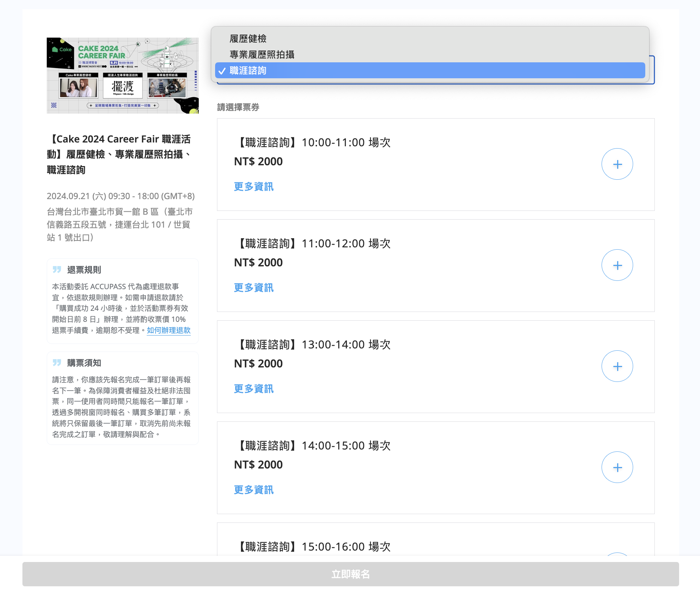The height and width of the screenshot is (592, 700).
Task: Click the 如何辦理退款 refund link
Action: click(x=168, y=330)
